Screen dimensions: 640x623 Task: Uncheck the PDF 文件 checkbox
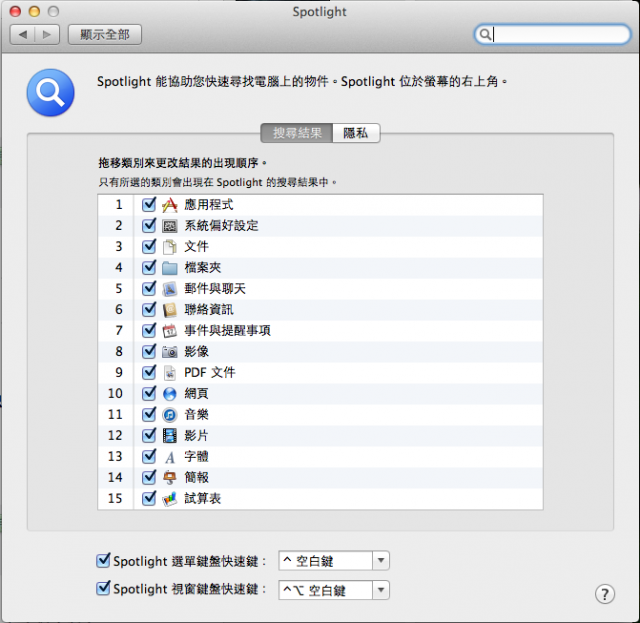click(149, 372)
